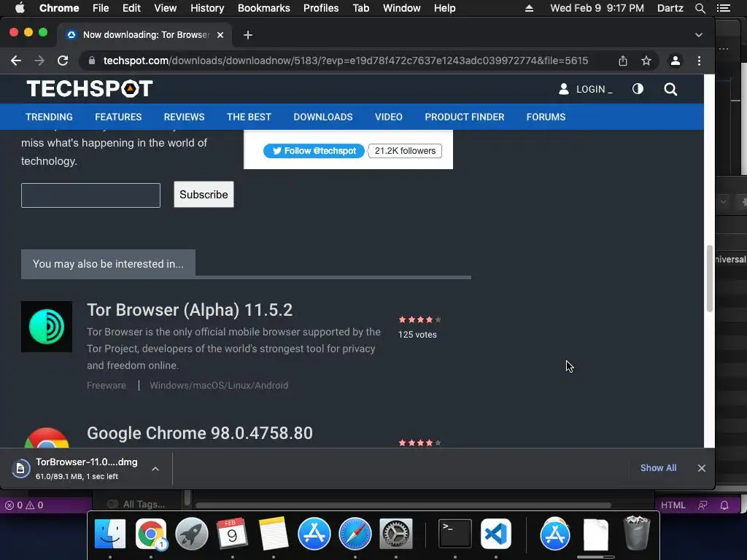Focus the newsletter email input field

[x=90, y=195]
